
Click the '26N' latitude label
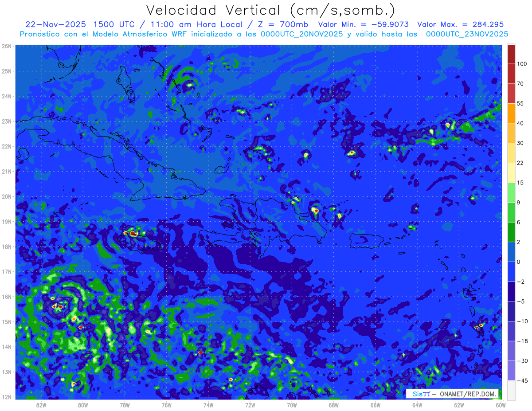[7, 46]
